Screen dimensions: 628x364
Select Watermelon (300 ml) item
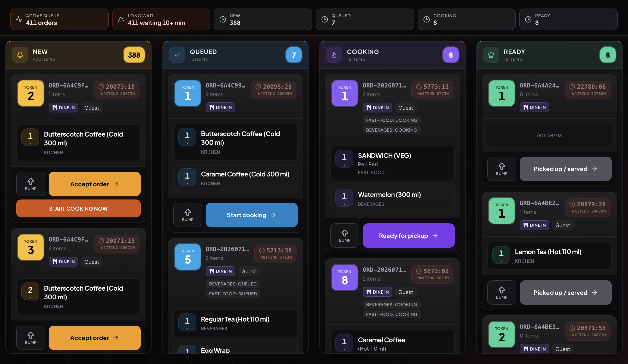393,199
